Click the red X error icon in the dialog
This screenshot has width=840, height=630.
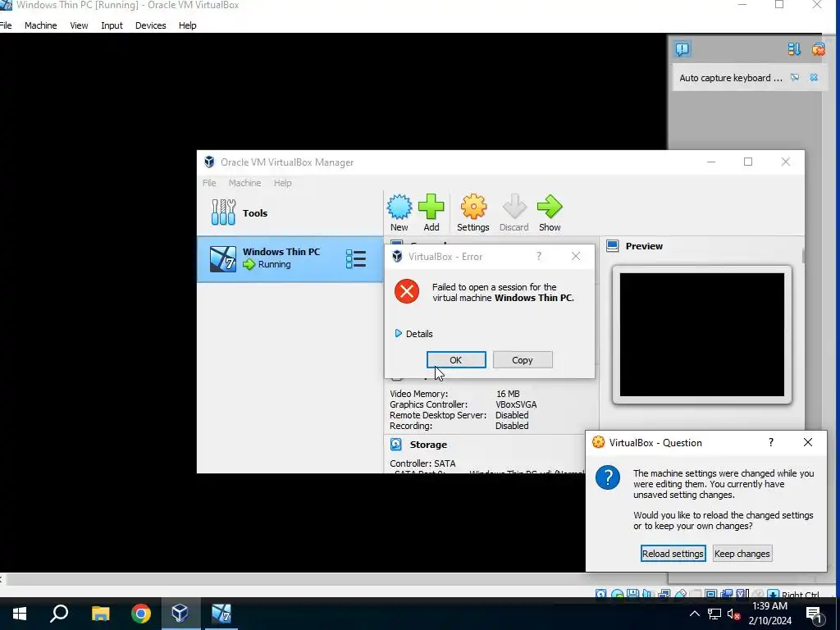[407, 291]
